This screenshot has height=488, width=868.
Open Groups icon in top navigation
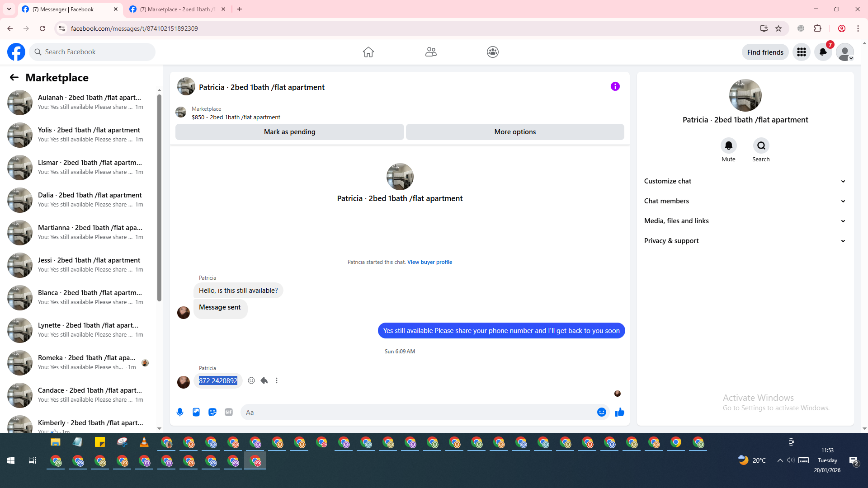[493, 52]
